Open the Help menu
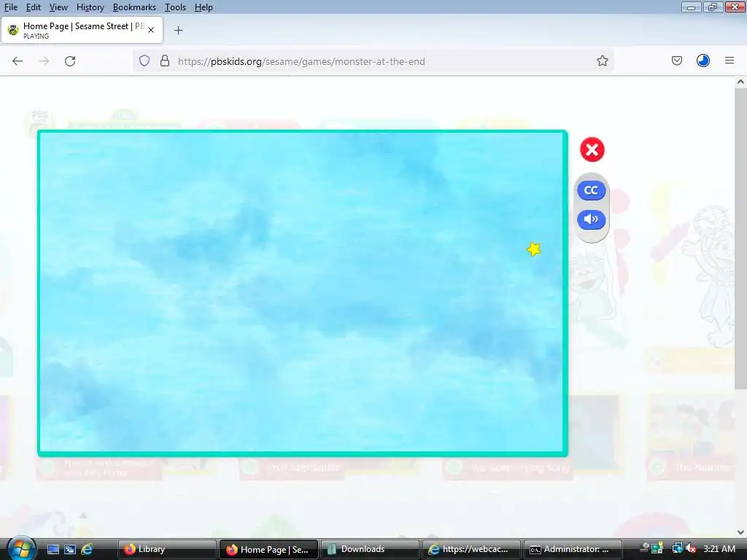This screenshot has height=560, width=747. click(x=204, y=7)
